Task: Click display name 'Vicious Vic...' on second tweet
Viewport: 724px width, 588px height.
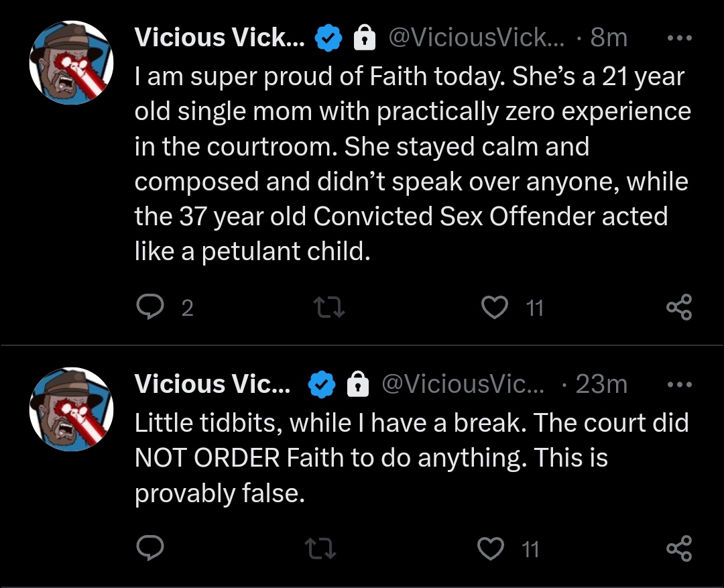Action: pyautogui.click(x=213, y=384)
